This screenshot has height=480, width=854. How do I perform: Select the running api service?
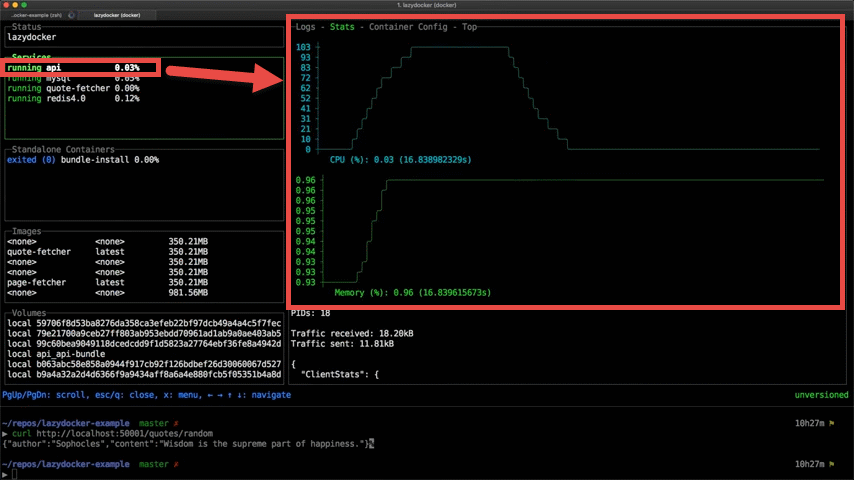72,68
